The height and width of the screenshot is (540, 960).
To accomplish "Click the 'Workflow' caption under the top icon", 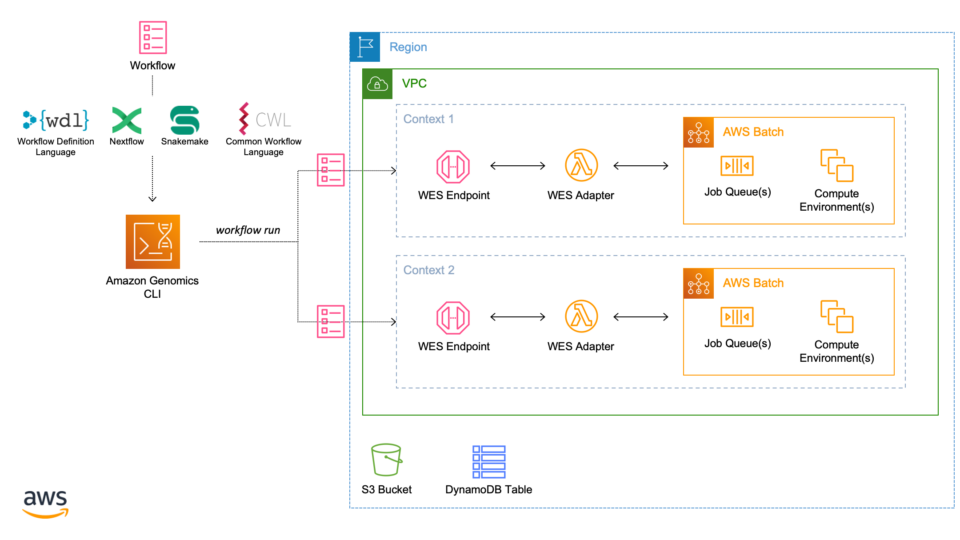I will pyautogui.click(x=152, y=66).
